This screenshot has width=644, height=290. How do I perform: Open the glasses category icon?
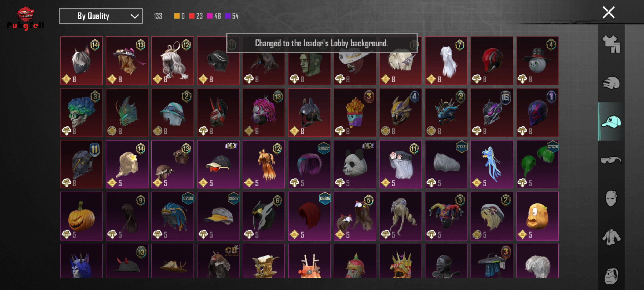click(611, 160)
